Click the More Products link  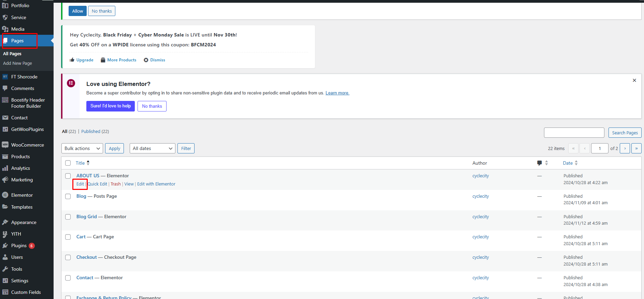pos(118,60)
